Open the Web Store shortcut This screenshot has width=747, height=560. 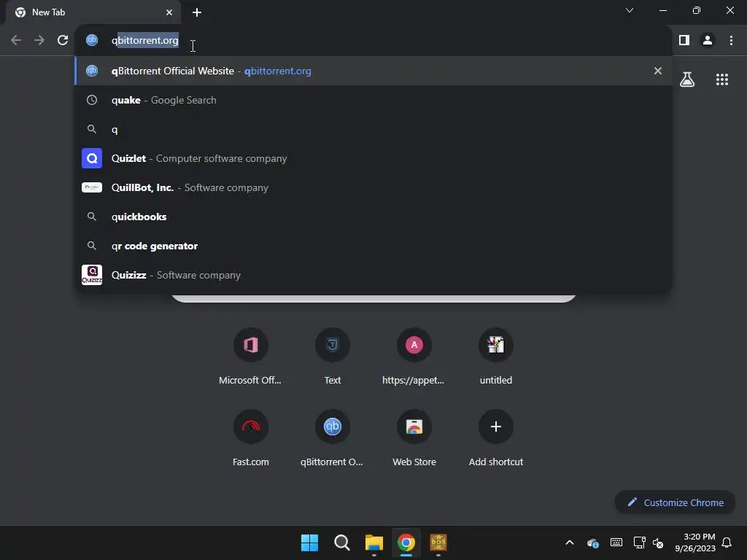[414, 438]
